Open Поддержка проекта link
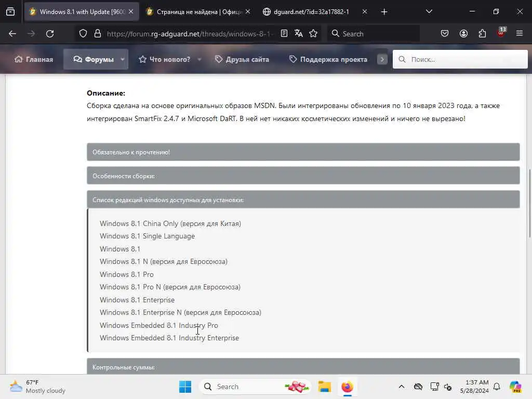The width and height of the screenshot is (532, 399). pos(328,59)
